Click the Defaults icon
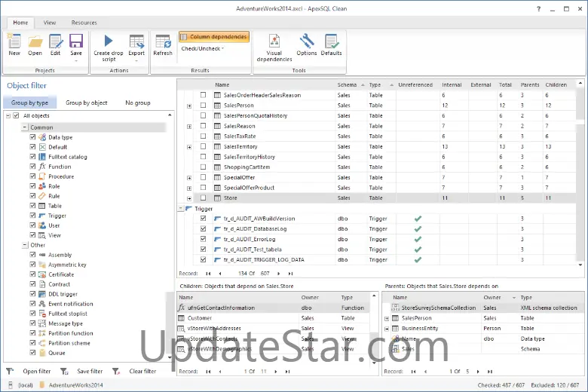The width and height of the screenshot is (588, 392). 332,41
